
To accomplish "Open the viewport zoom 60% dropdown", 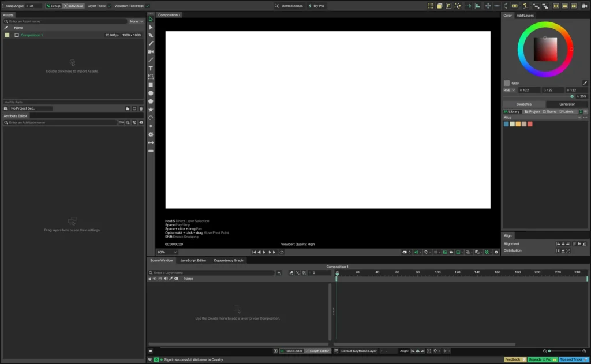I will click(x=167, y=252).
